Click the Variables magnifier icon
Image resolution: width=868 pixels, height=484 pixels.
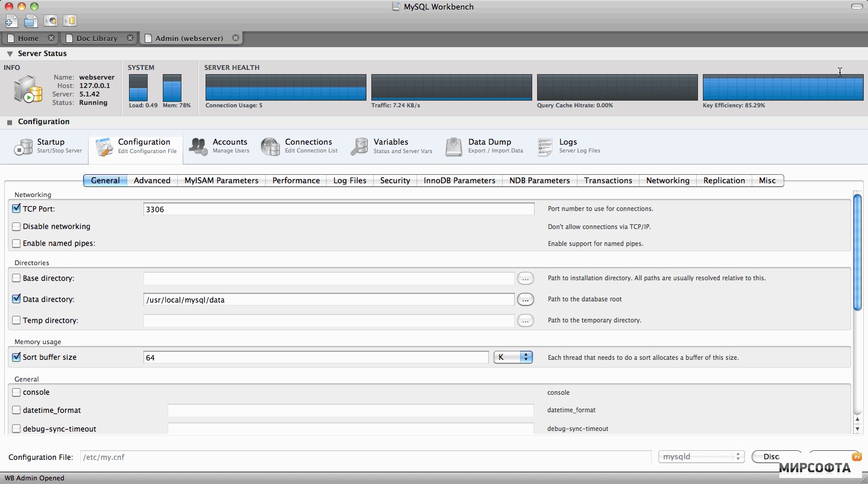tap(360, 146)
